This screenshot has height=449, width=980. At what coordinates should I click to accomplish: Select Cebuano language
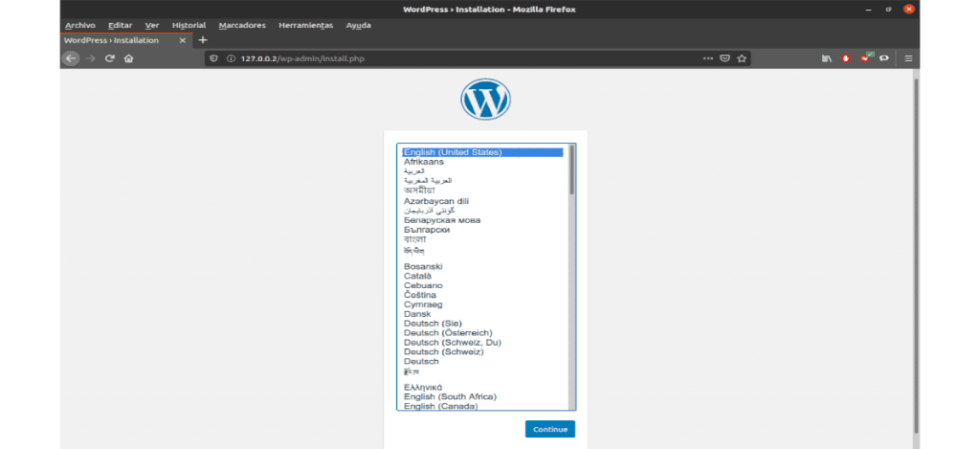(x=485, y=285)
